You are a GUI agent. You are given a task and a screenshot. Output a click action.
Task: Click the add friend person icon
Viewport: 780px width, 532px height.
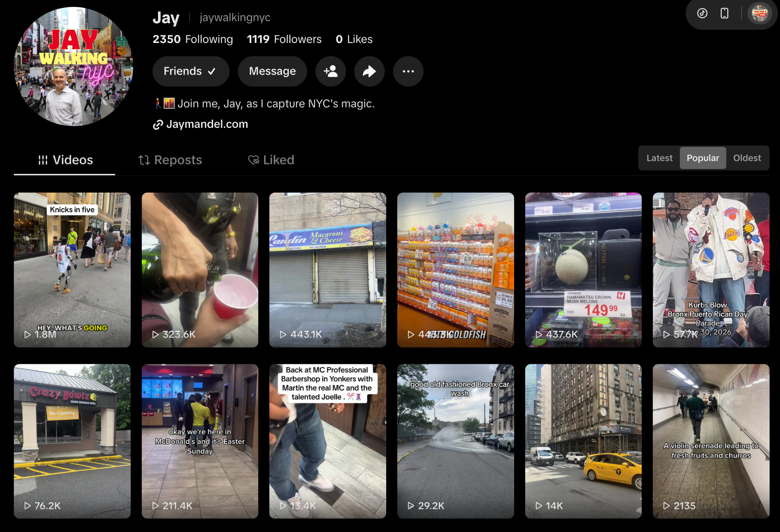click(x=331, y=71)
